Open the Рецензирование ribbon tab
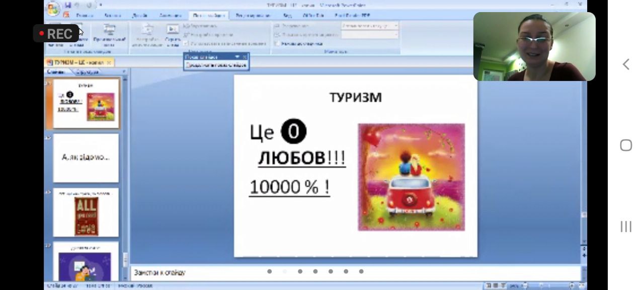The image size is (644, 290). pos(253,16)
